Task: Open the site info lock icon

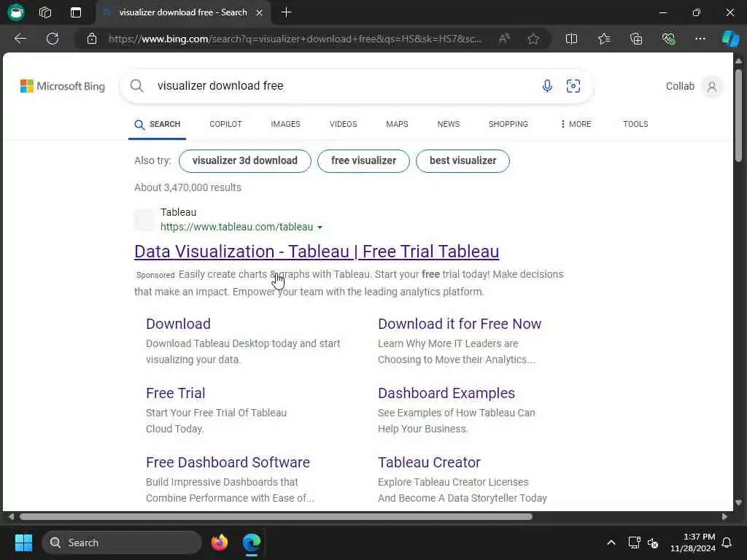Action: tap(92, 39)
